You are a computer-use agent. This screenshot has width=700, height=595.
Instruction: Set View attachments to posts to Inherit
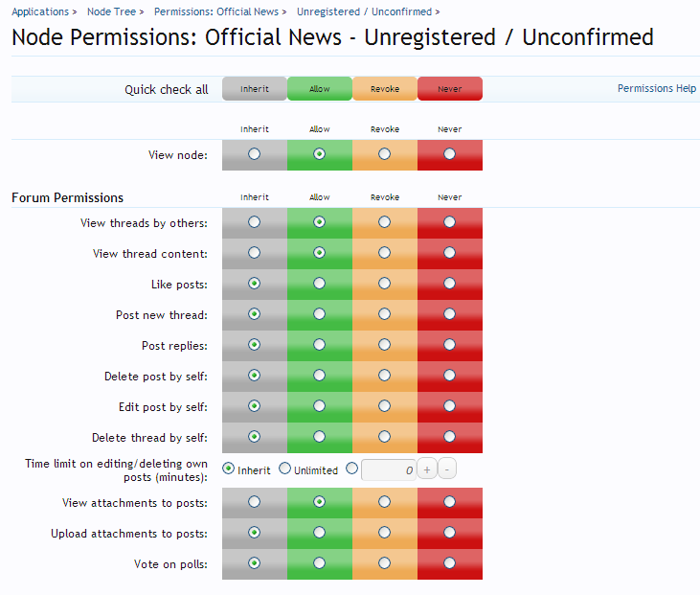coord(254,502)
